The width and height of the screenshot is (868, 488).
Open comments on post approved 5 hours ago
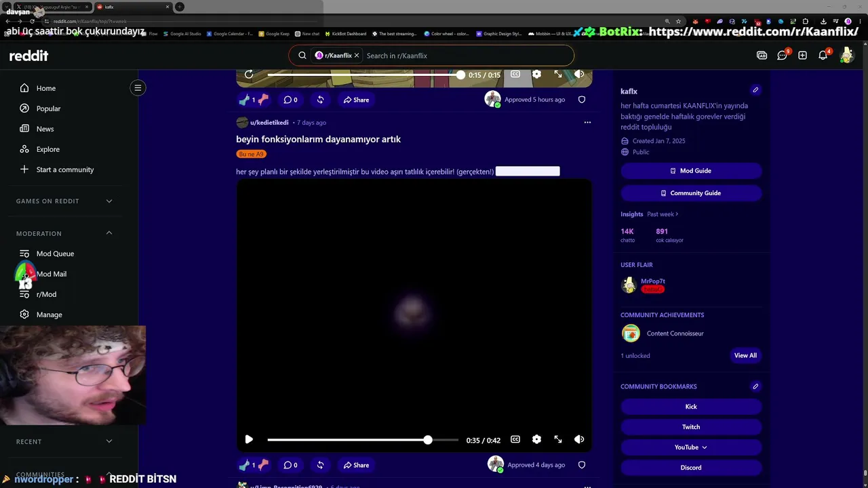pyautogui.click(x=290, y=100)
